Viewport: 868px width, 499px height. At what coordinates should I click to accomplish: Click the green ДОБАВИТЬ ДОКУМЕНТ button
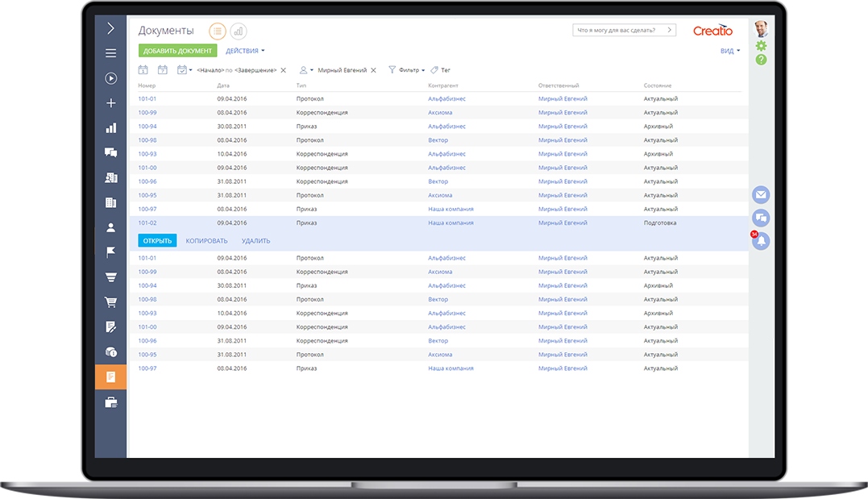click(177, 51)
